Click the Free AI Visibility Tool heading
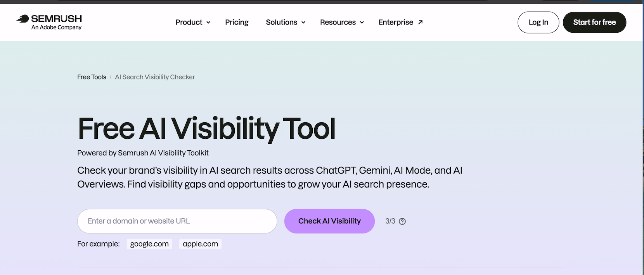The width and height of the screenshot is (644, 275). pyautogui.click(x=206, y=129)
